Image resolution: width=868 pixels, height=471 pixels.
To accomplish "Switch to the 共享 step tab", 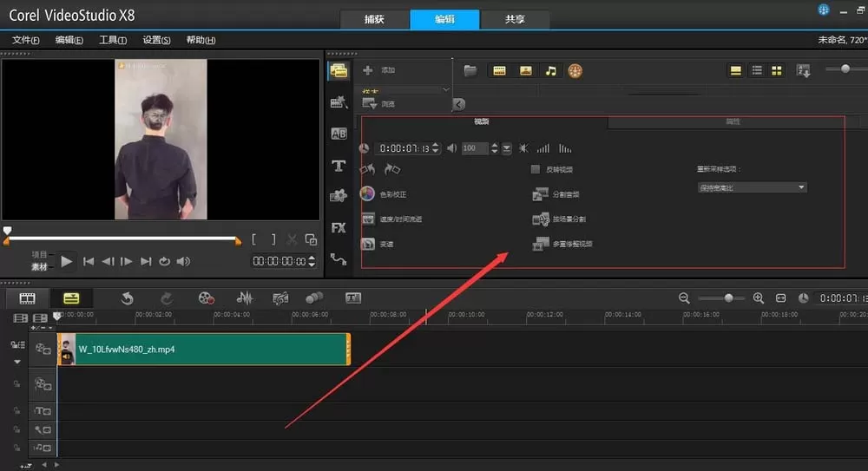I will click(515, 19).
